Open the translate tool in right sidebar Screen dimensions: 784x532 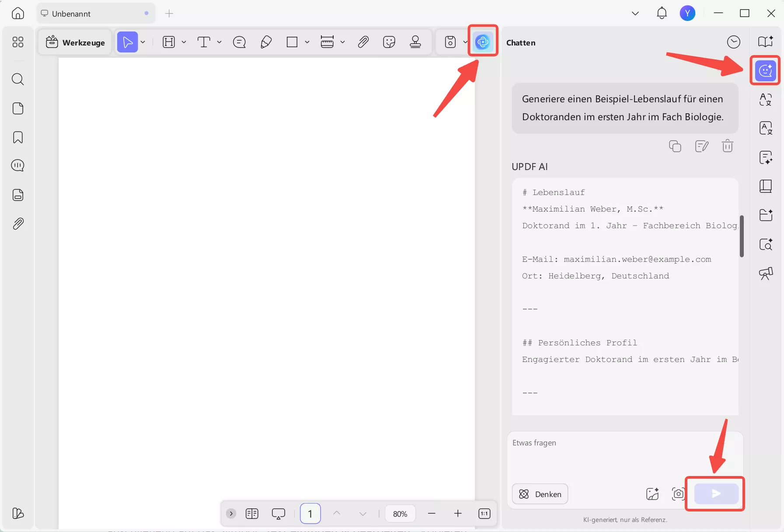pos(766,99)
